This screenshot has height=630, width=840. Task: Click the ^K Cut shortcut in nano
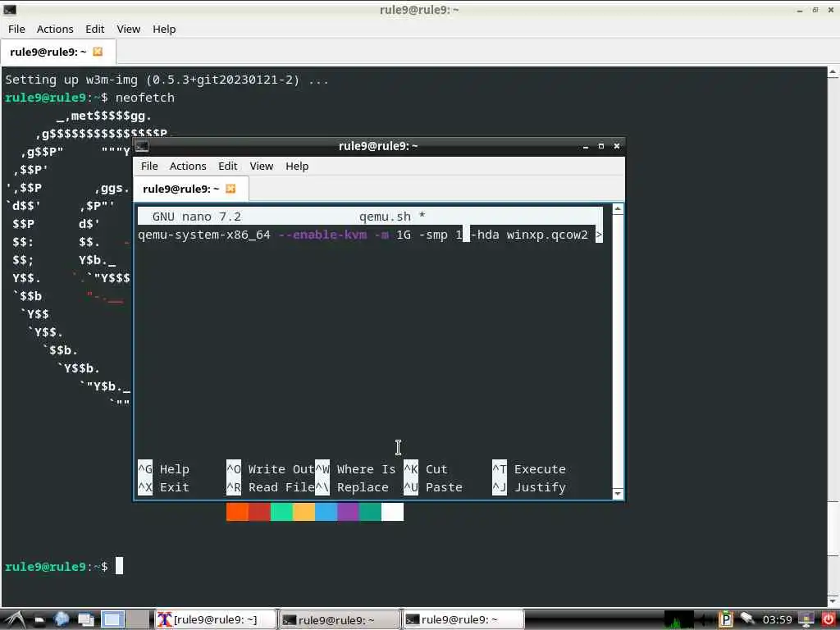tap(426, 469)
